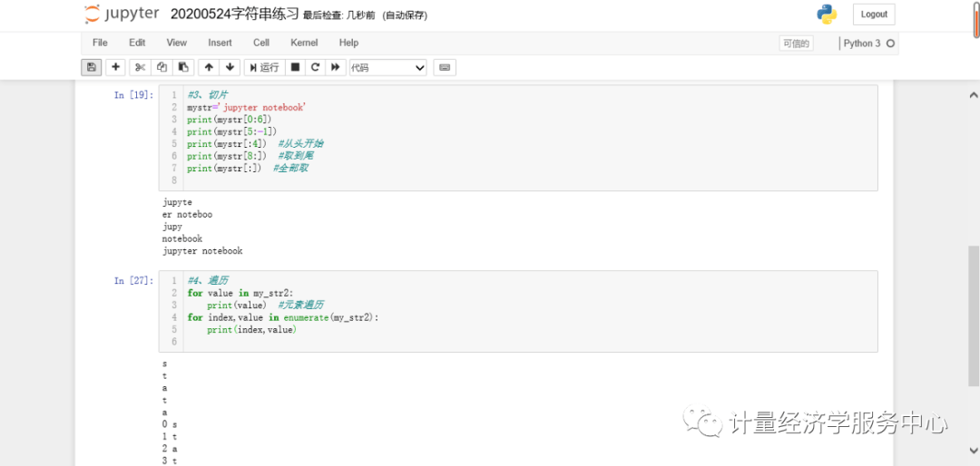The height and width of the screenshot is (466, 980).
Task: Click code line print(mystr[0:6])
Action: pyautogui.click(x=230, y=120)
